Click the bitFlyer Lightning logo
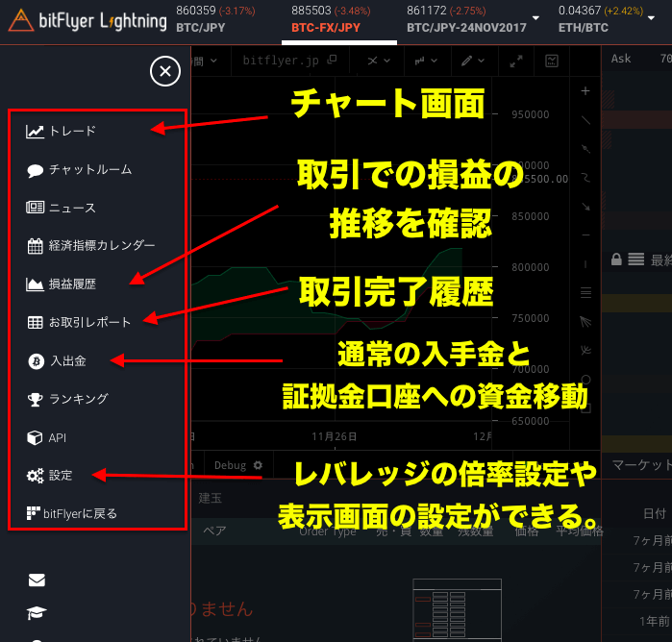The image size is (672, 642). coord(87,20)
